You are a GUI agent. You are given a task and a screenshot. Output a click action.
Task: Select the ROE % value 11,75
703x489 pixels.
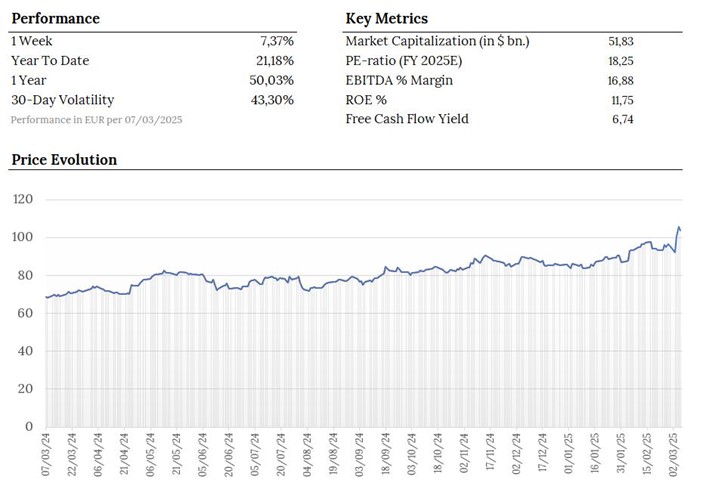point(621,100)
